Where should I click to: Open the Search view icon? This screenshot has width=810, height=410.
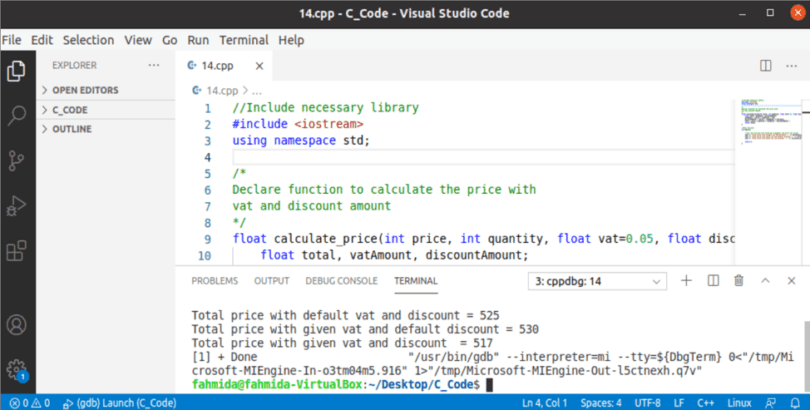[16, 115]
